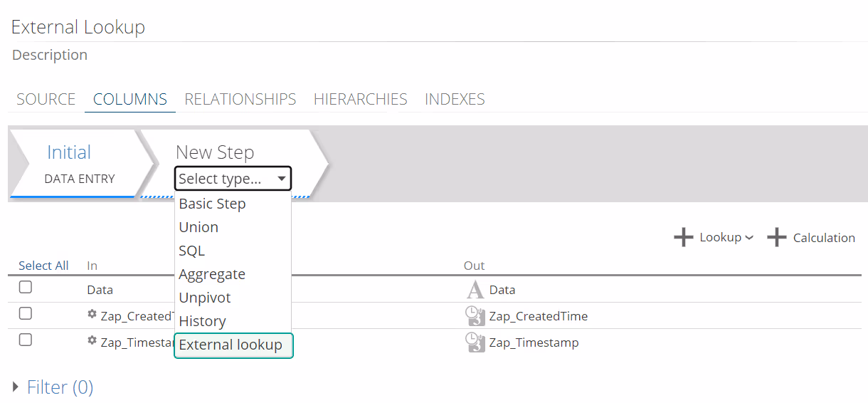Screen dimensions: 868x403
Task: Tick the checkbox for the Data row
Action: click(x=26, y=288)
